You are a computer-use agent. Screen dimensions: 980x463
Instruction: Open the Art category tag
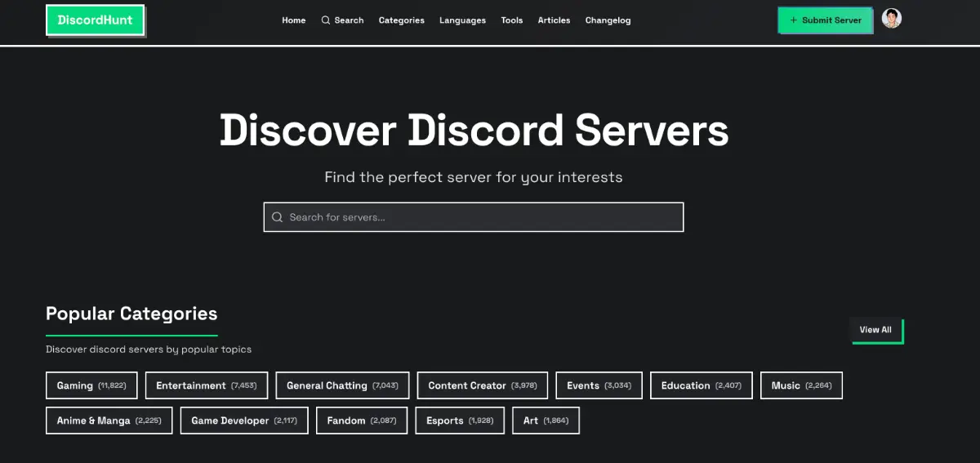click(546, 421)
